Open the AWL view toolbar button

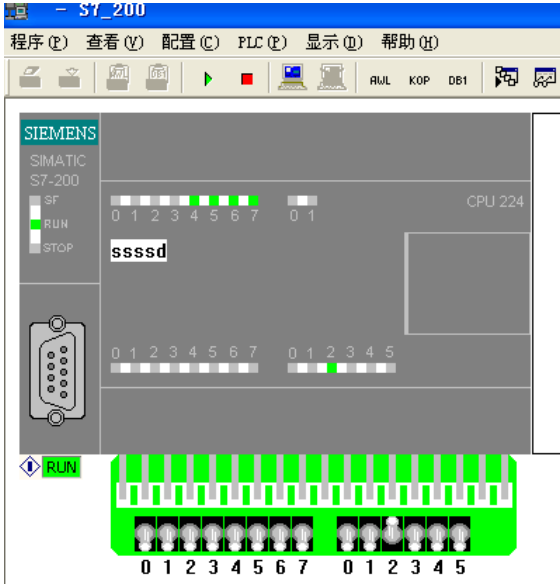380,80
